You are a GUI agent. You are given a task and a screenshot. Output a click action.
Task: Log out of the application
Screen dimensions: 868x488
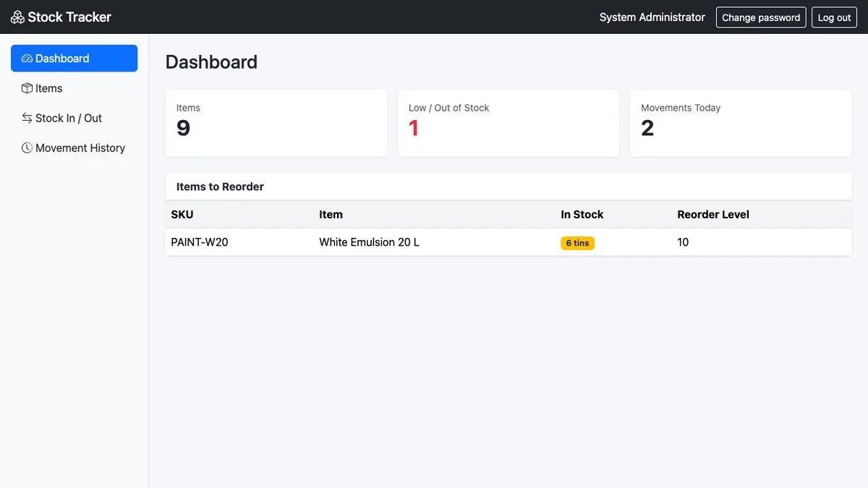[834, 17]
